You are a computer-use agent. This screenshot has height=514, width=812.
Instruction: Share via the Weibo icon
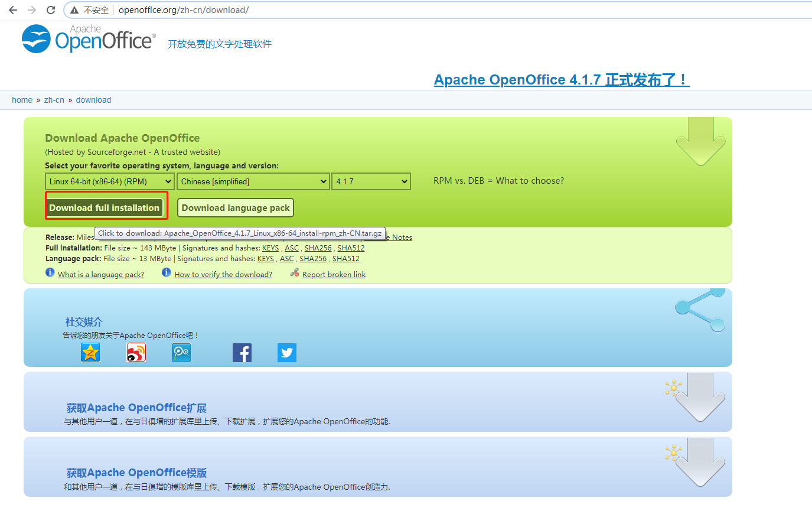[136, 353]
